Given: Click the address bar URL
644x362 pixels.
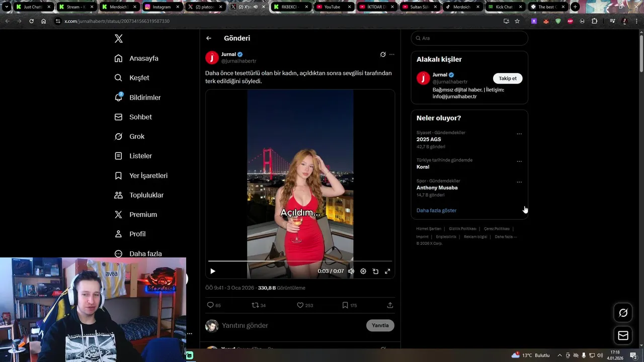Looking at the screenshot, I should tap(117, 21).
